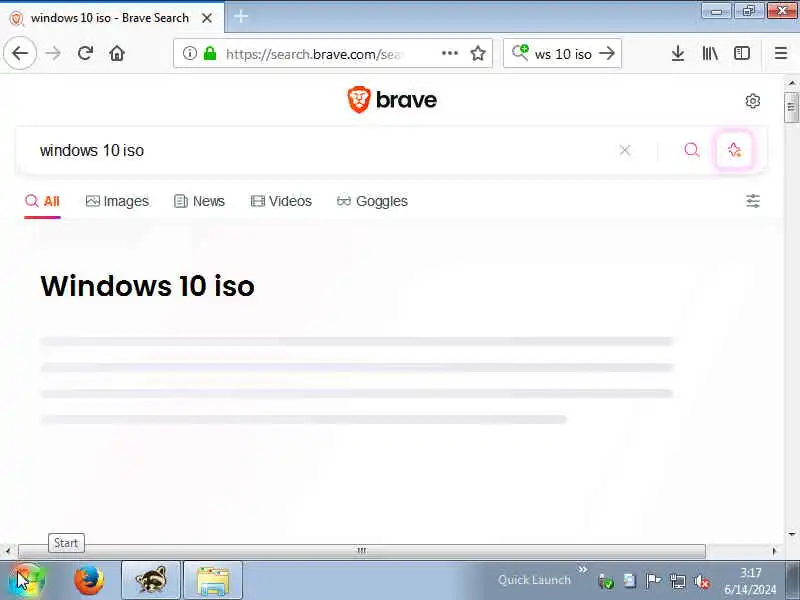The image size is (800, 600).
Task: Click the vertical scrollbar down arrow
Action: pos(791,534)
